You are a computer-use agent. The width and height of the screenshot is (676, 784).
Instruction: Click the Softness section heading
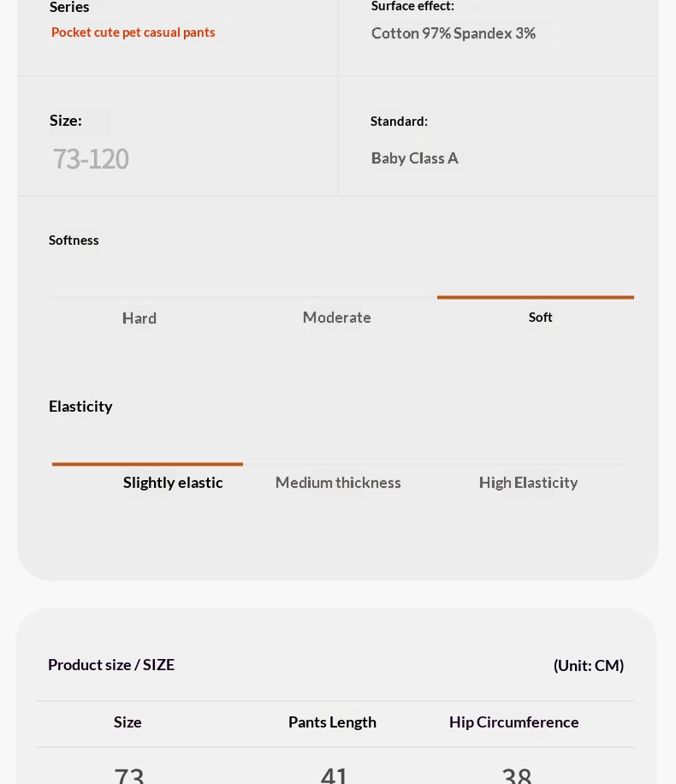coord(74,240)
